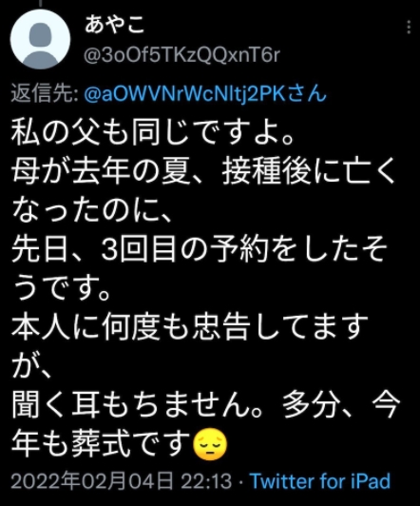Click the Twitter for iPad source link
Screen dimensions: 420x506
click(320, 481)
